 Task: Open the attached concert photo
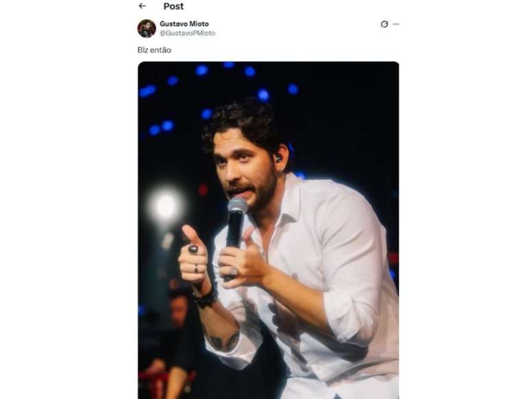[x=268, y=230]
